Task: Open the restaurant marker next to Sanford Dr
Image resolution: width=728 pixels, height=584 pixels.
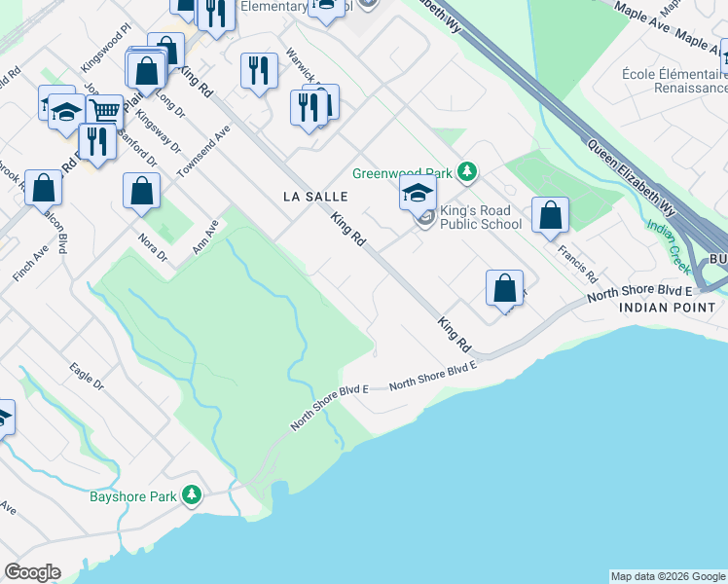Action: (x=97, y=144)
